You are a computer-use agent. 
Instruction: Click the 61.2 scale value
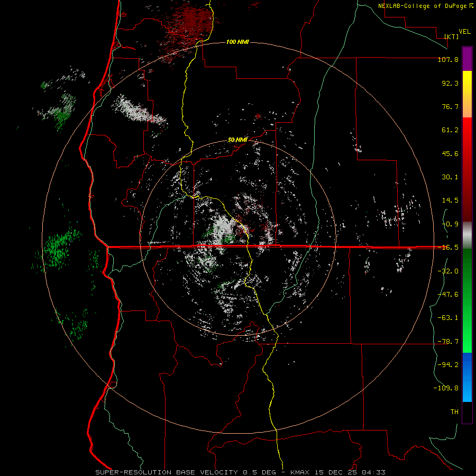[450, 130]
